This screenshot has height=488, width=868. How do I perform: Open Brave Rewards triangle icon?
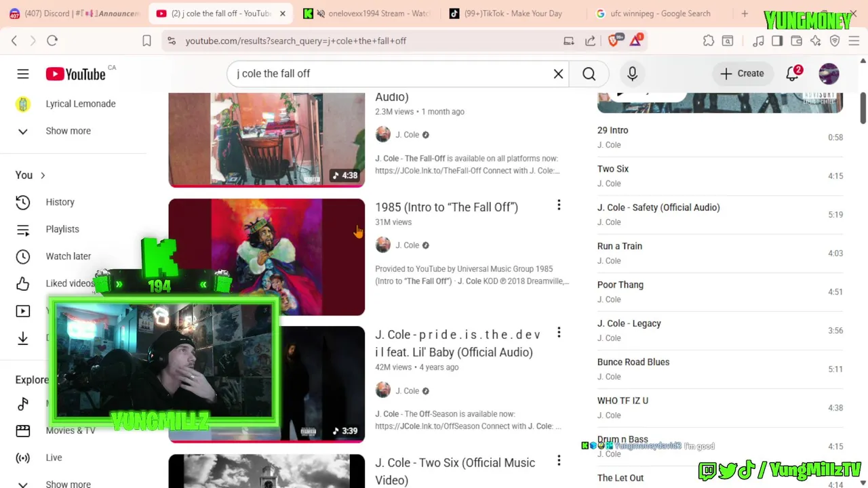pyautogui.click(x=635, y=41)
